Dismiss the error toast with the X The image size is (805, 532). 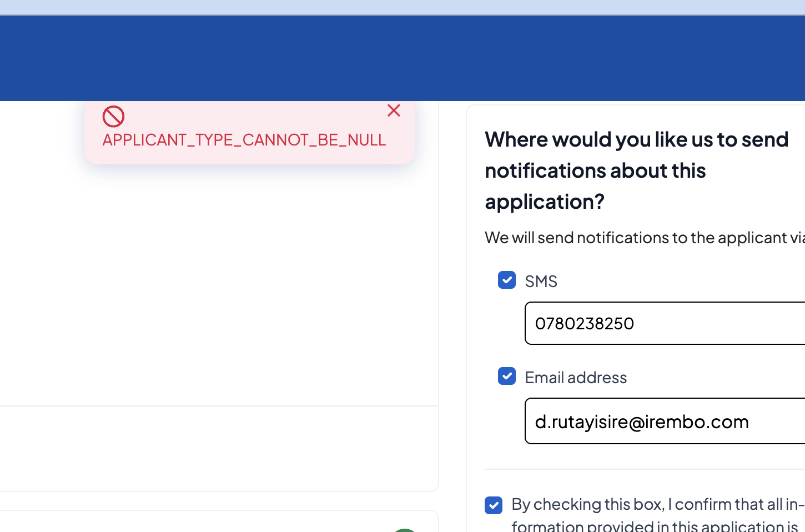pyautogui.click(x=394, y=111)
